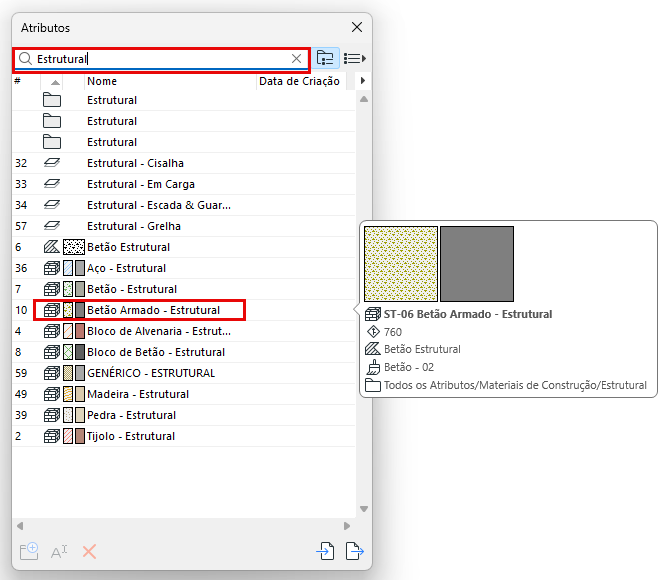Click the import attributes icon

(x=325, y=551)
